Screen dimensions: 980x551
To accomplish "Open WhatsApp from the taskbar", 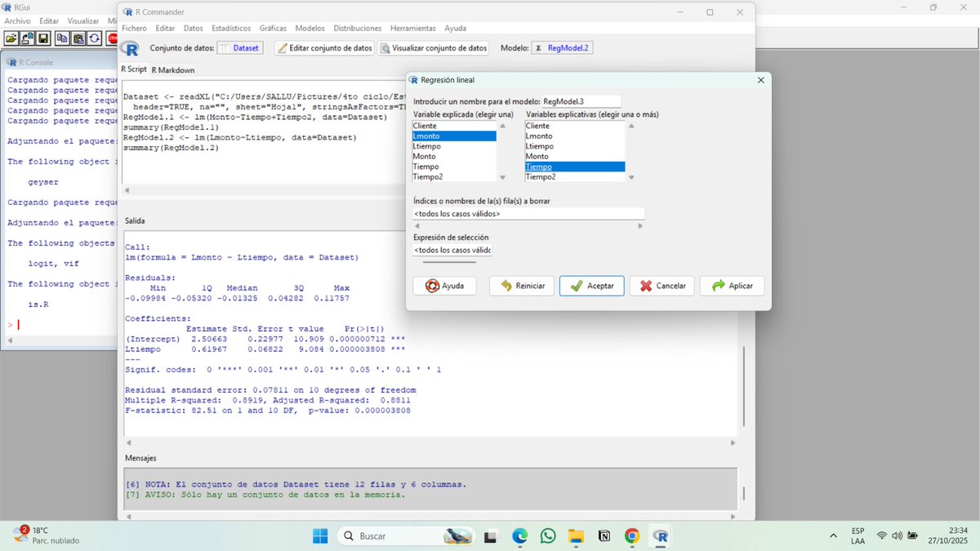I will [547, 536].
